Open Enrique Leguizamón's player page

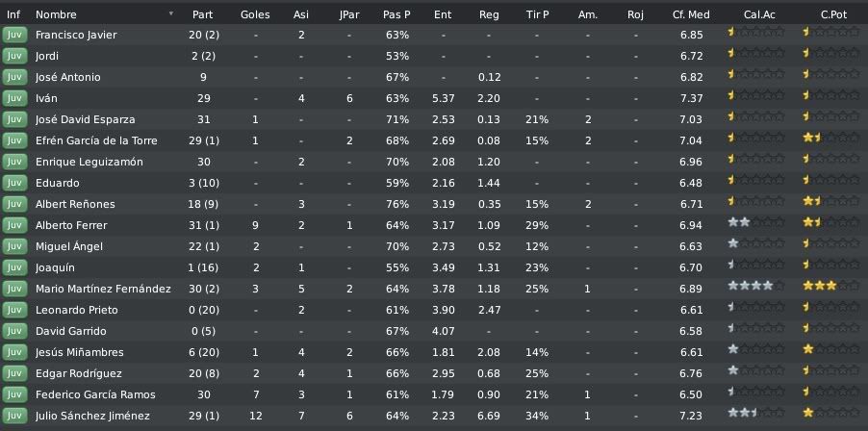[x=89, y=162]
